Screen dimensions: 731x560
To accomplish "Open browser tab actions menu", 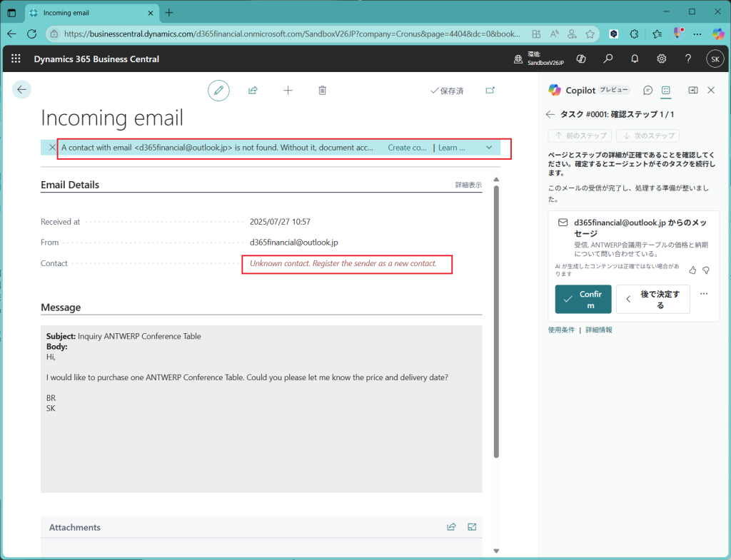I will click(12, 13).
